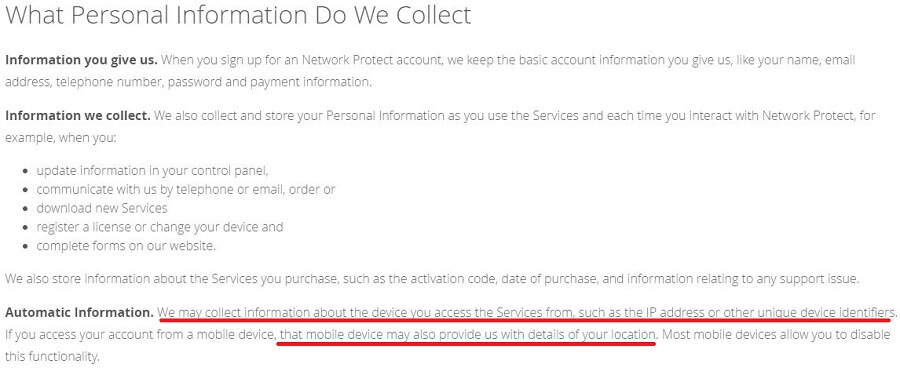Click the bullet dot before "complete forms on our website"

pyautogui.click(x=25, y=246)
